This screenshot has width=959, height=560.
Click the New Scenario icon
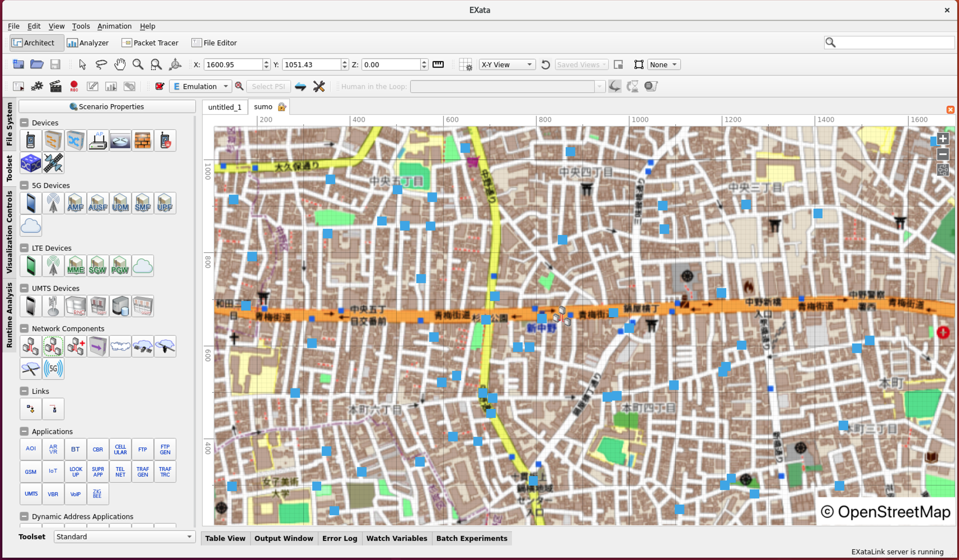(x=18, y=64)
